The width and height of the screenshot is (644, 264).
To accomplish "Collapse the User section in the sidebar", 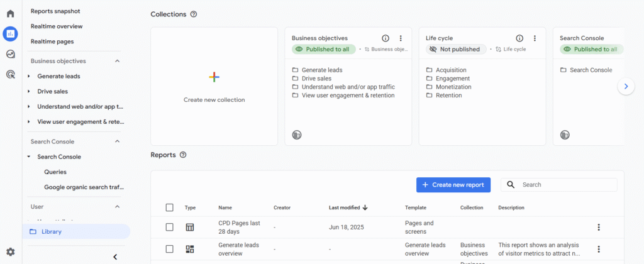I will click(117, 207).
